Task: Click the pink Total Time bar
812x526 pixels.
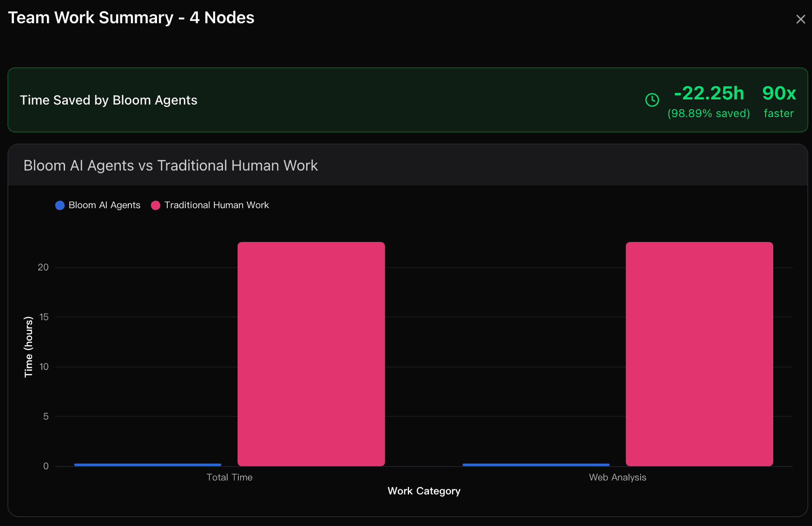Action: click(311, 354)
